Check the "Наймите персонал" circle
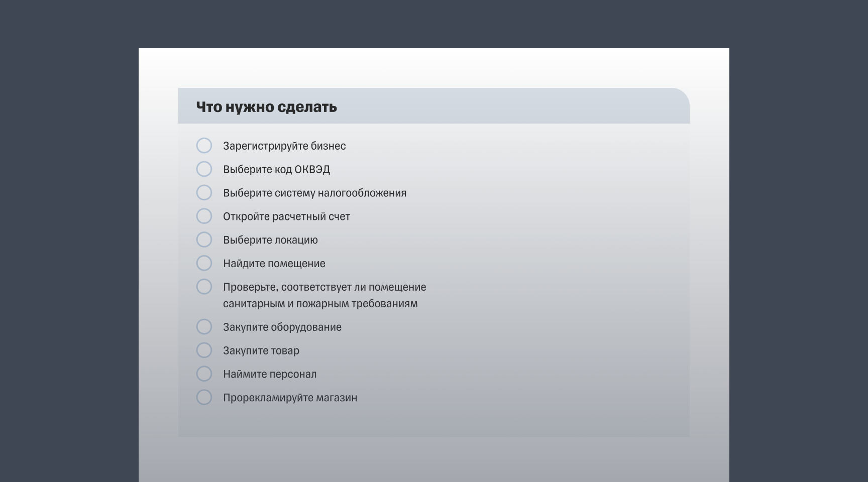This screenshot has width=868, height=482. 204,374
